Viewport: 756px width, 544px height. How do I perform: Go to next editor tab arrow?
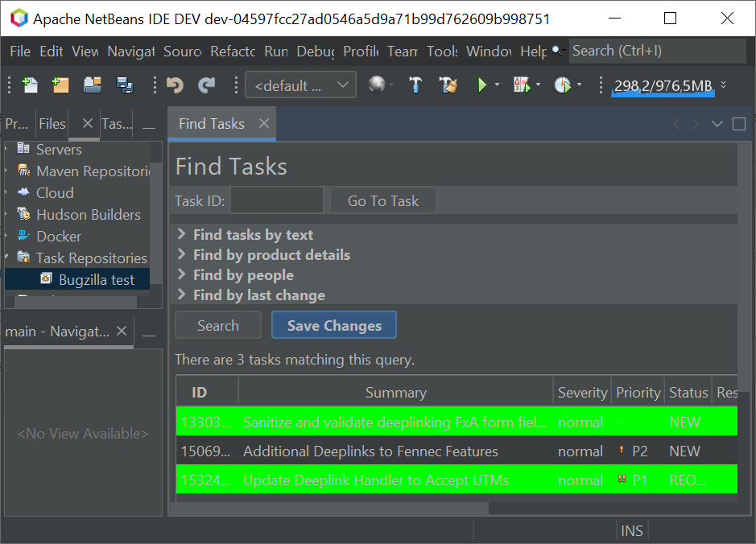click(x=696, y=124)
